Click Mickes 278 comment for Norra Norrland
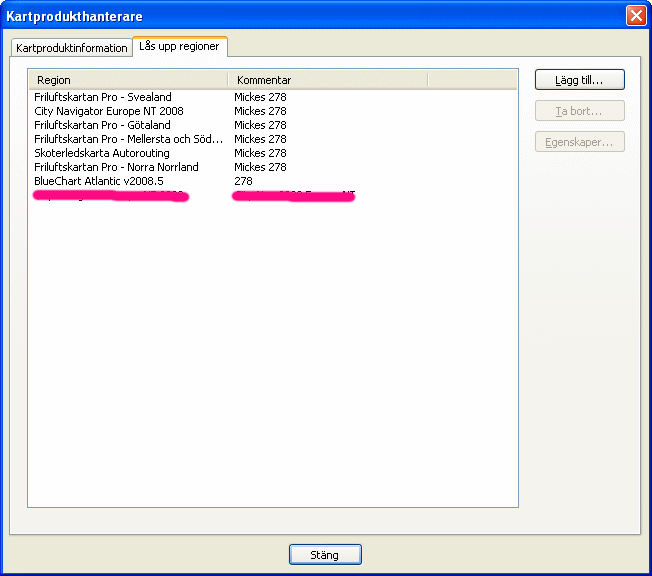Screen dimensions: 652x576 (260, 167)
